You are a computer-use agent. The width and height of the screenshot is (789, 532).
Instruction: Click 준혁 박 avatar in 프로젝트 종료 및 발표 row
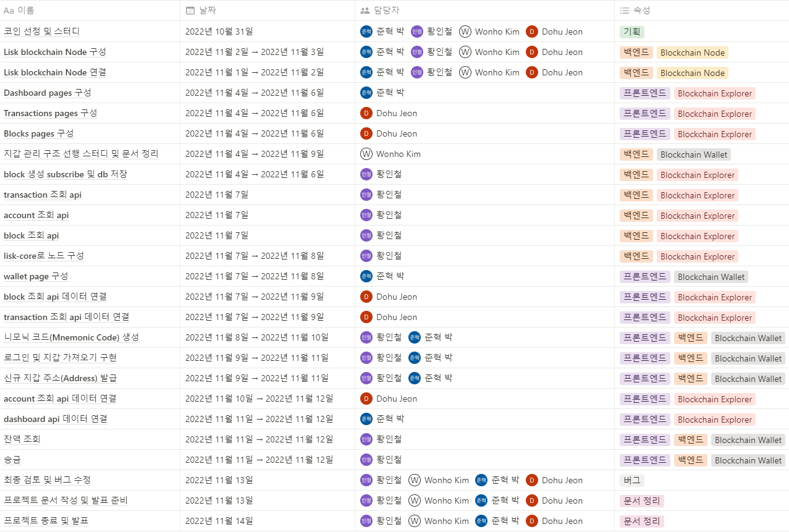(481, 521)
